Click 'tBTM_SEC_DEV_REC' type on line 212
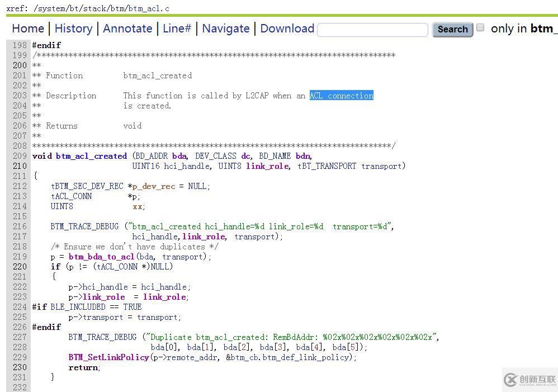 87,186
